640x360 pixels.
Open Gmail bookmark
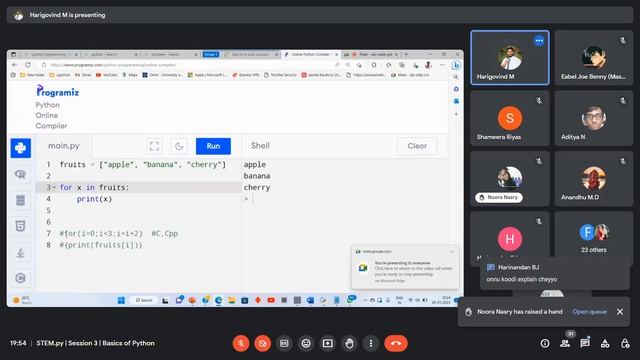point(83,75)
